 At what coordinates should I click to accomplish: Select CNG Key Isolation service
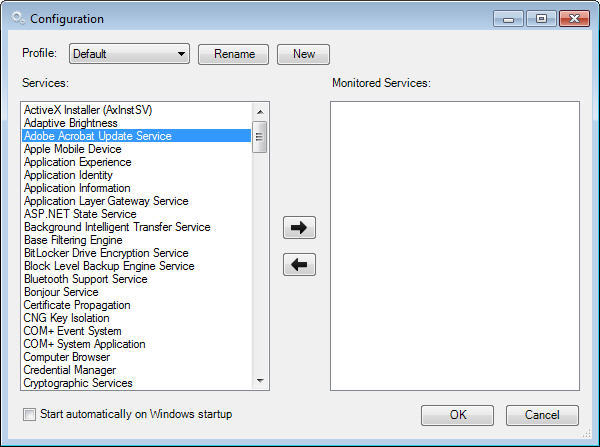pos(136,318)
